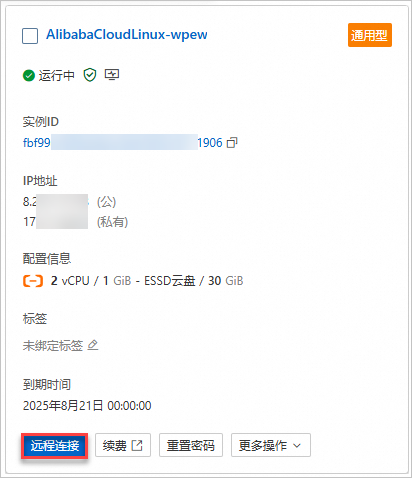This screenshot has width=412, height=478.
Task: Tick the AlibabaCloudLinux-wpew instance checkbox
Action: click(x=30, y=36)
